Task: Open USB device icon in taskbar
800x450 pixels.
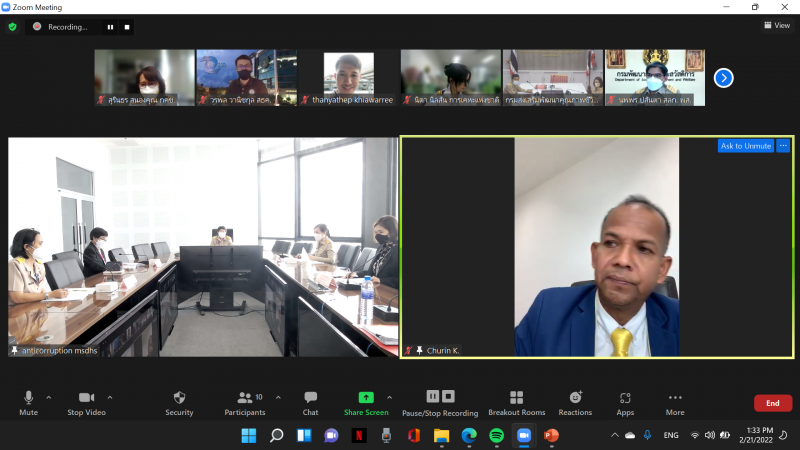Action: (x=386, y=435)
